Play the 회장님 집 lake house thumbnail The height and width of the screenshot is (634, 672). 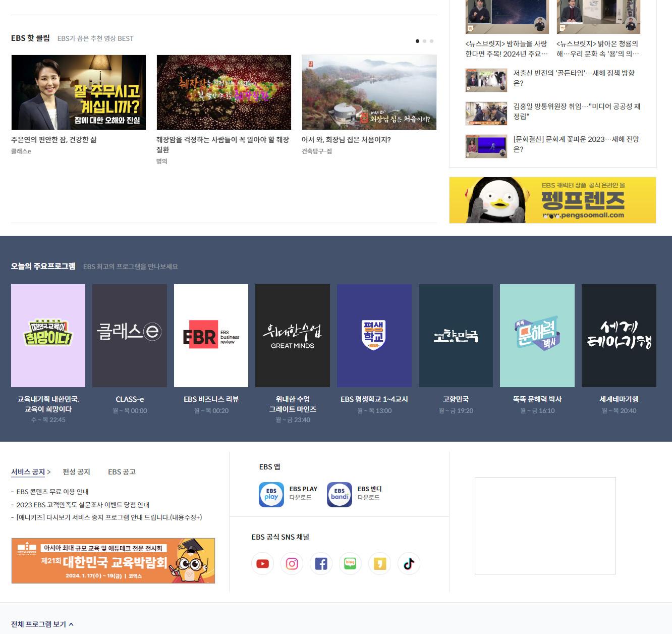pos(369,92)
